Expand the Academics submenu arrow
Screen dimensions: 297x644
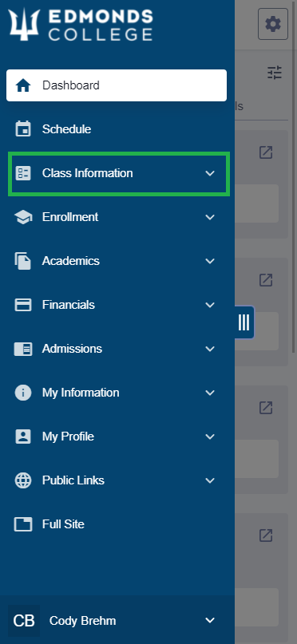point(210,261)
